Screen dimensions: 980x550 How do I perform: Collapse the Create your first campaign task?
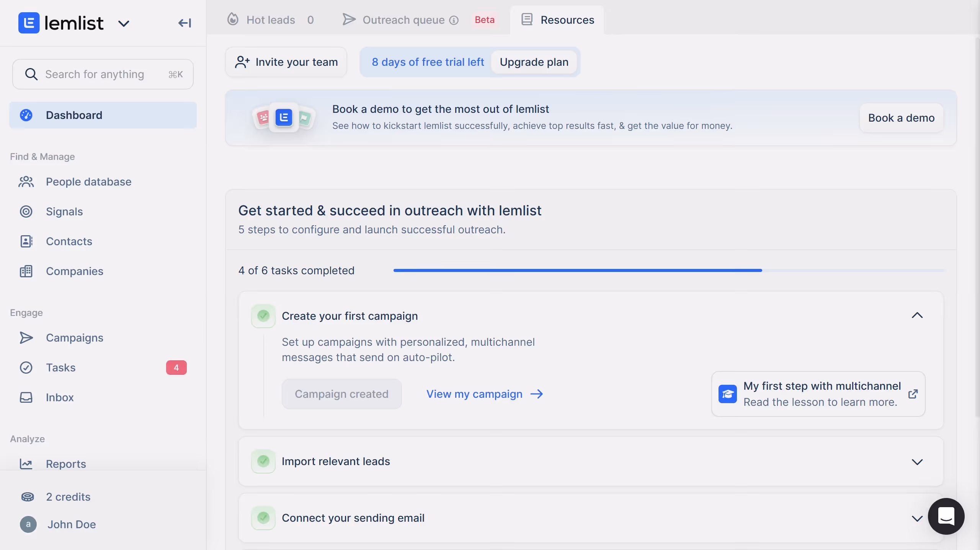pyautogui.click(x=917, y=316)
